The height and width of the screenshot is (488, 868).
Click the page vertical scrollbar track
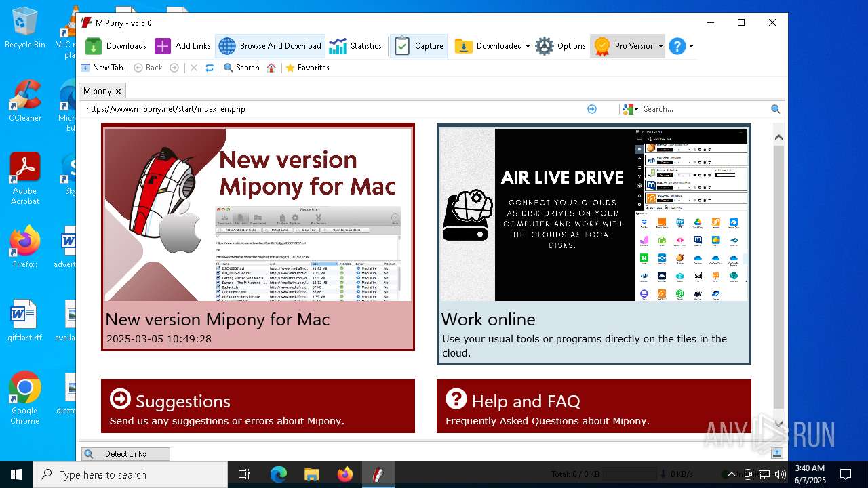pos(778,277)
